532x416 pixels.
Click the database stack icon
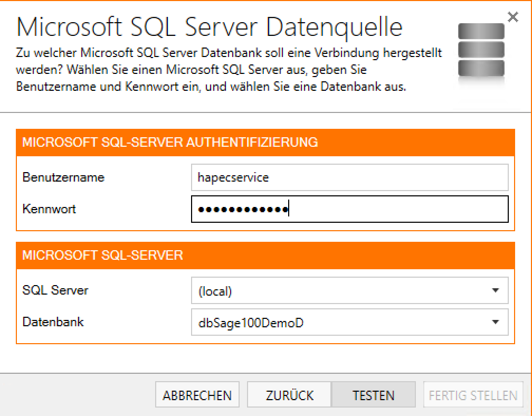click(x=481, y=51)
